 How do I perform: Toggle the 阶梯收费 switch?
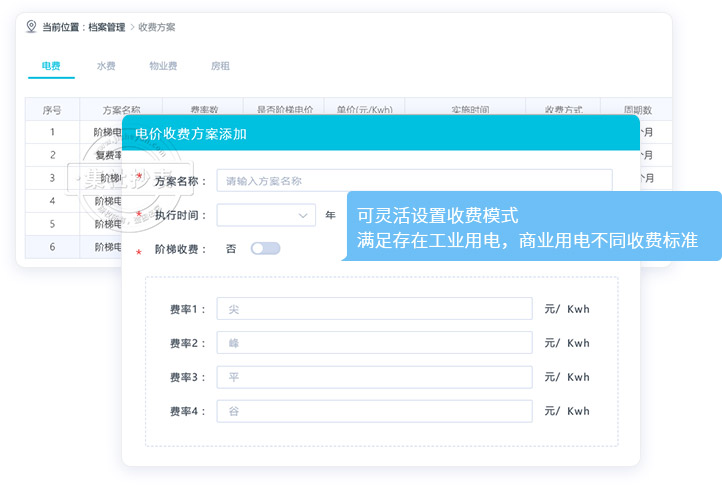(x=265, y=248)
